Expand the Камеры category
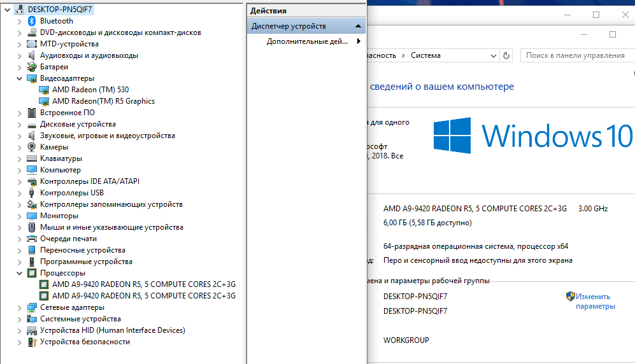635x364 pixels. coord(20,147)
